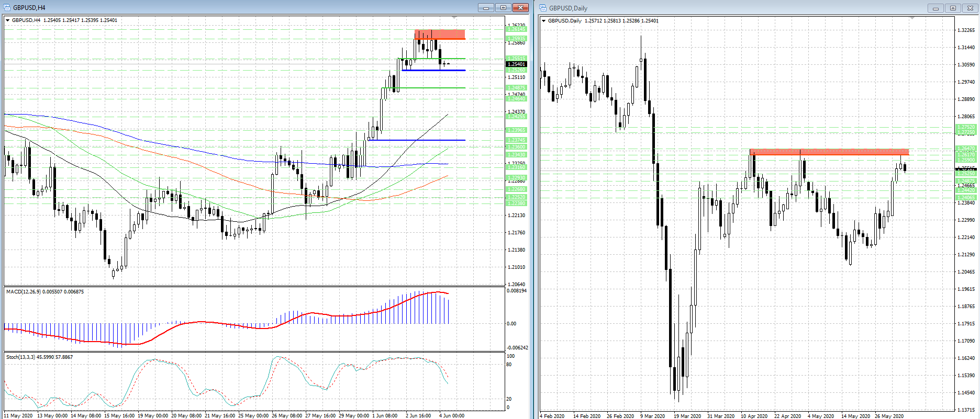
Task: Click the GBPUSD,Daily window chart icon
Action: [543, 8]
